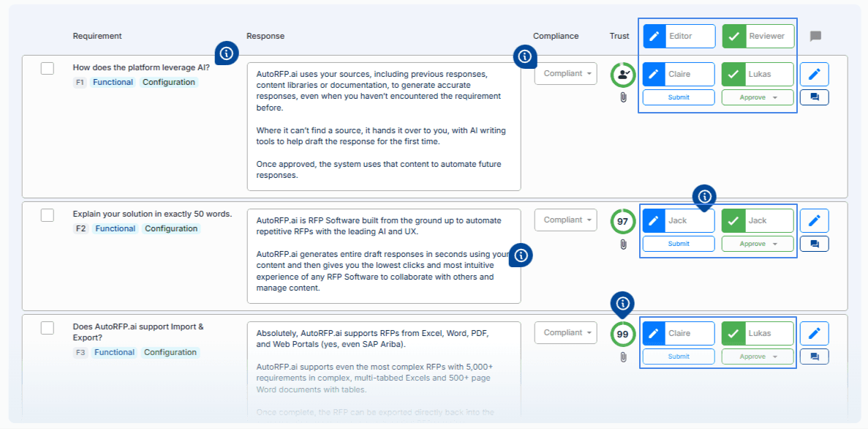Click the pencil edit button for row F1
868x429 pixels.
pos(815,74)
